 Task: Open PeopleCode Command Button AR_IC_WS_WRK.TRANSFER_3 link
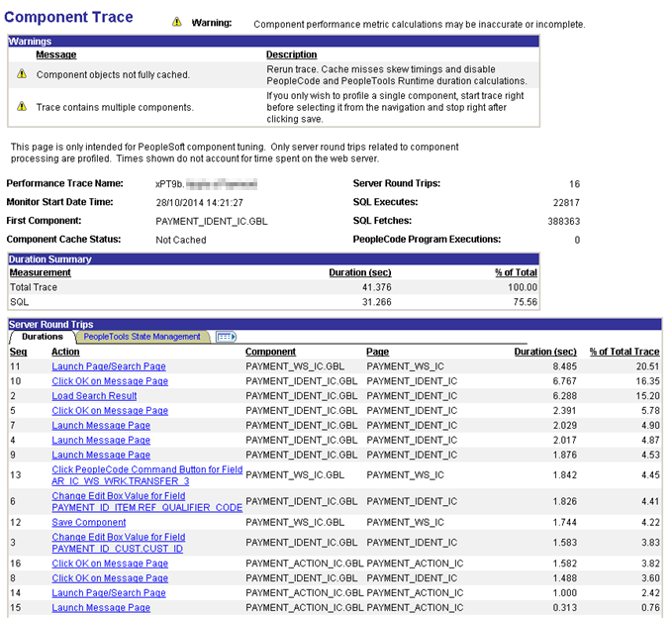pyautogui.click(x=147, y=475)
